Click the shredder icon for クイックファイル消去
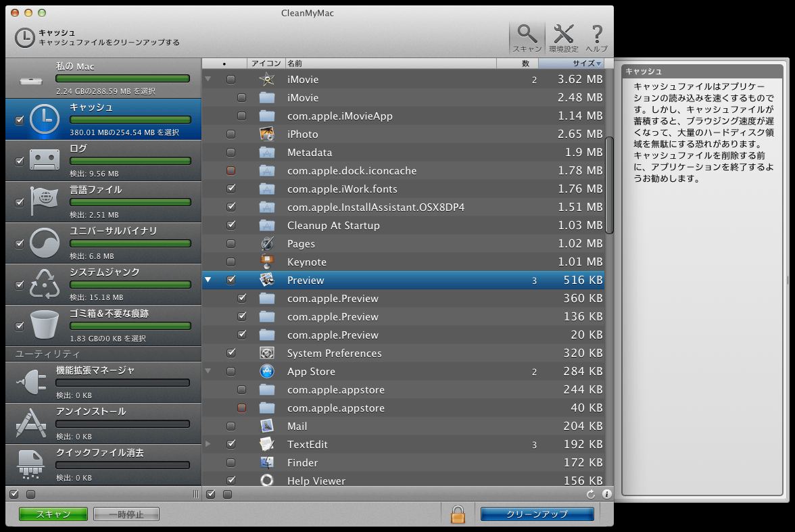795x532 pixels. pyautogui.click(x=31, y=464)
